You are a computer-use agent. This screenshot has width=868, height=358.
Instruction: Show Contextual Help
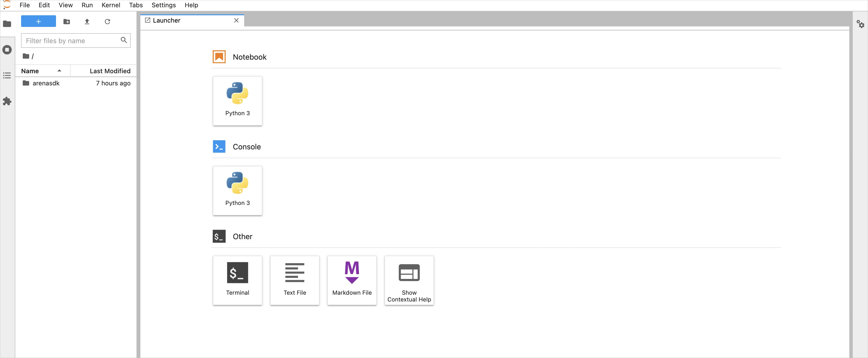point(409,280)
